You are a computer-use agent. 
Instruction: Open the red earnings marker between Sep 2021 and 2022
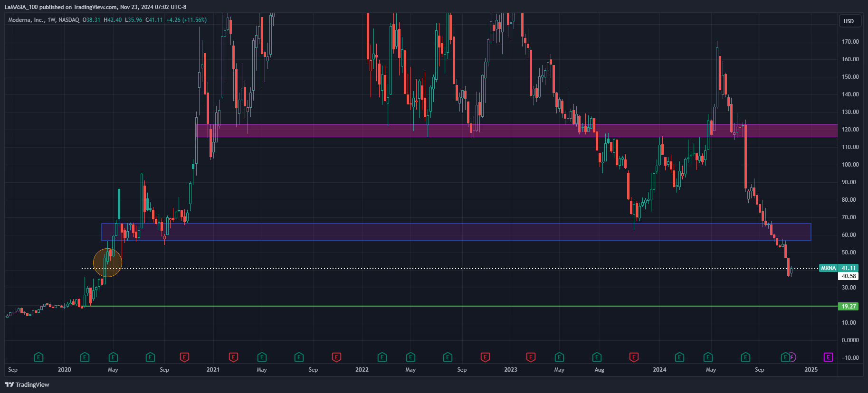pos(336,357)
